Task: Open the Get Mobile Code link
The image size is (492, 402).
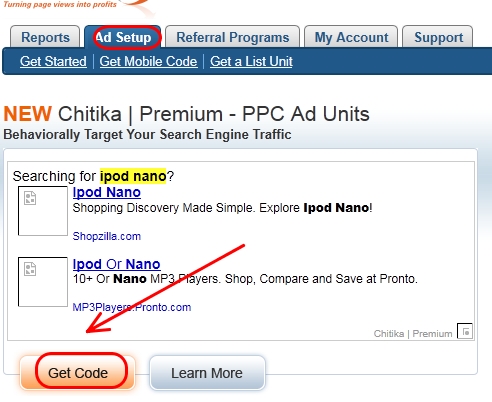Action: tap(148, 61)
